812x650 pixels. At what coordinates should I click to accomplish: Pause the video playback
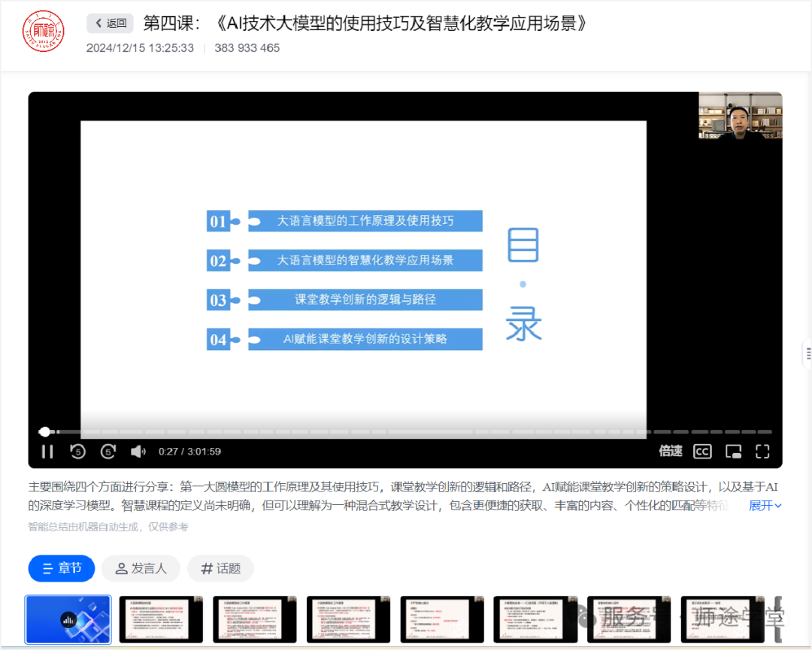pos(47,451)
